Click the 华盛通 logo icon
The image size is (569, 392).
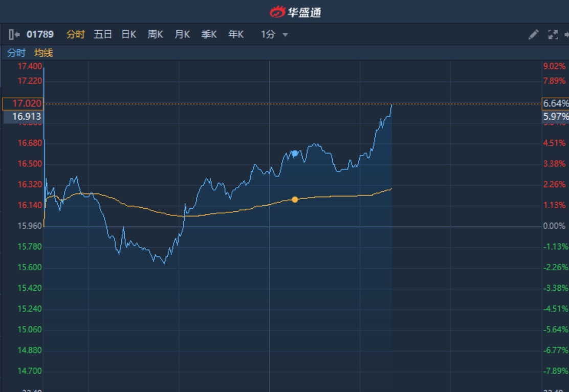coord(277,11)
